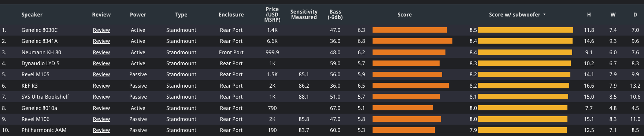Image resolution: width=644 pixels, height=136 pixels.
Task: Sort by Bass (-6db) column header
Action: click(x=335, y=15)
